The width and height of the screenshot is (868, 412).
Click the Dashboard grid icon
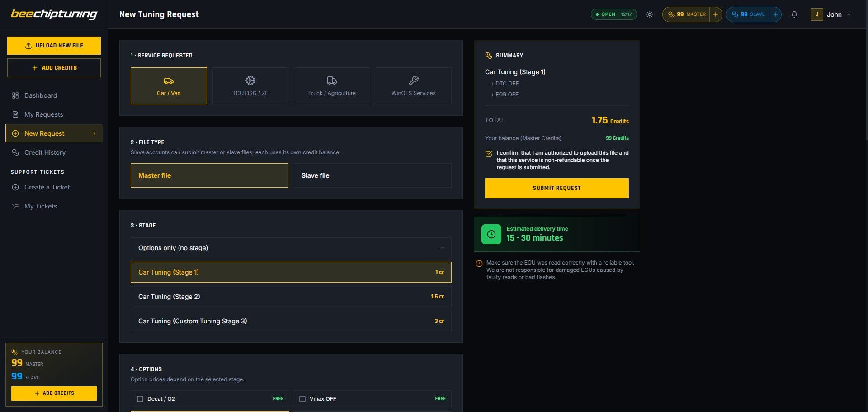tap(15, 95)
